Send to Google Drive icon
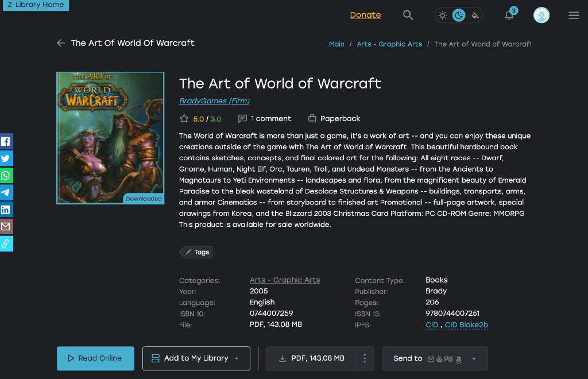This screenshot has height=379, width=588. point(439,359)
